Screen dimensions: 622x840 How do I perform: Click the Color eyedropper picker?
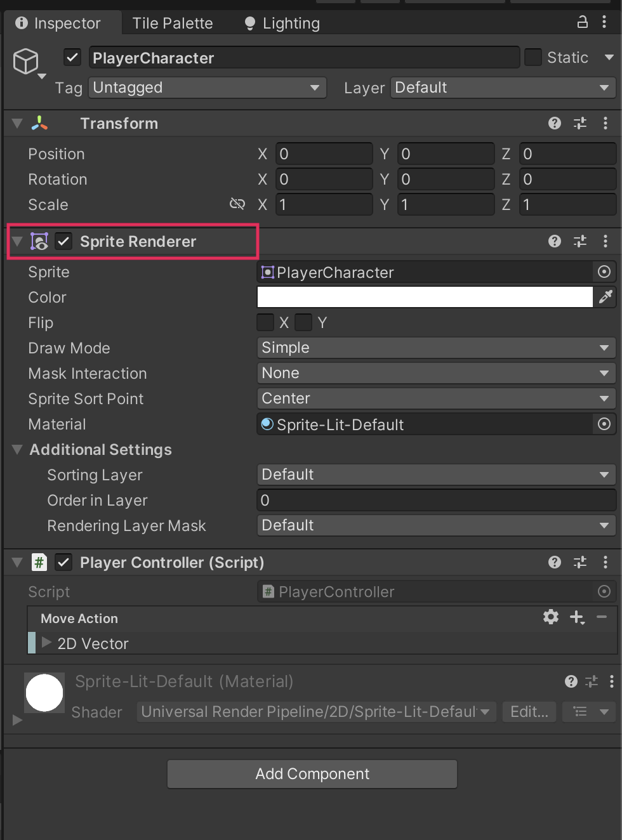(x=605, y=297)
